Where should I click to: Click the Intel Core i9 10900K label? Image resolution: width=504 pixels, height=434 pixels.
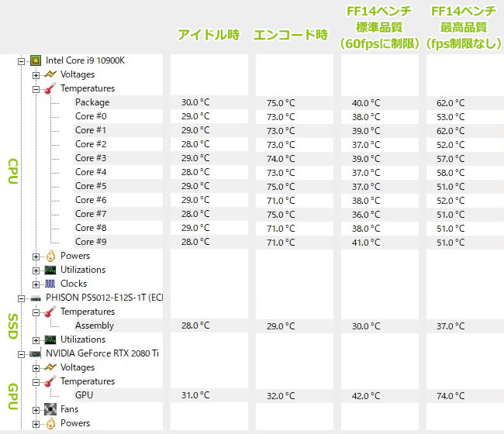click(x=85, y=60)
